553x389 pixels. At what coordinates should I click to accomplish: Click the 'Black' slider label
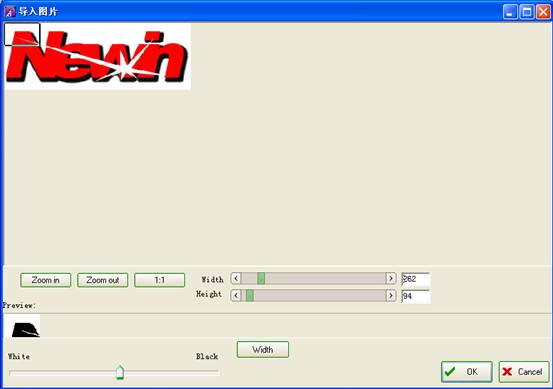207,357
